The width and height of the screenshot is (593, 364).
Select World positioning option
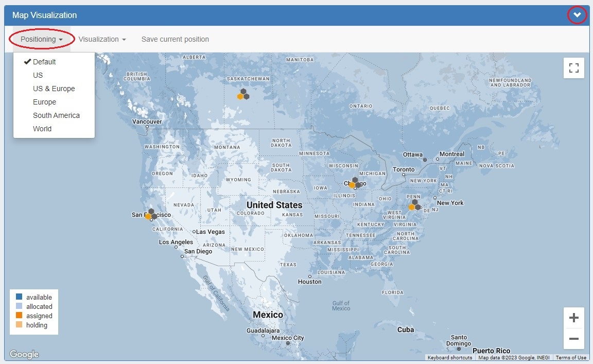pos(42,129)
